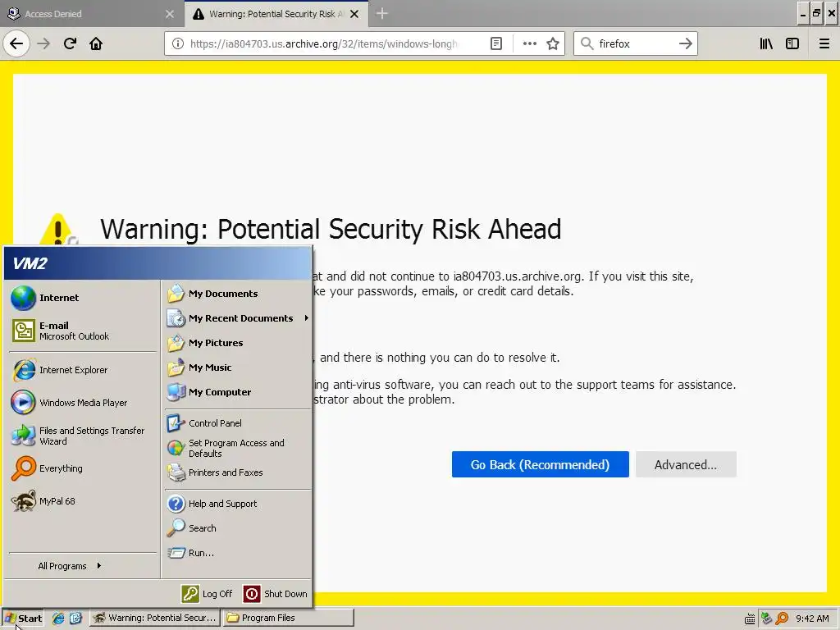Open Search from the Start menu
Viewport: 840px width, 630px height.
point(238,528)
